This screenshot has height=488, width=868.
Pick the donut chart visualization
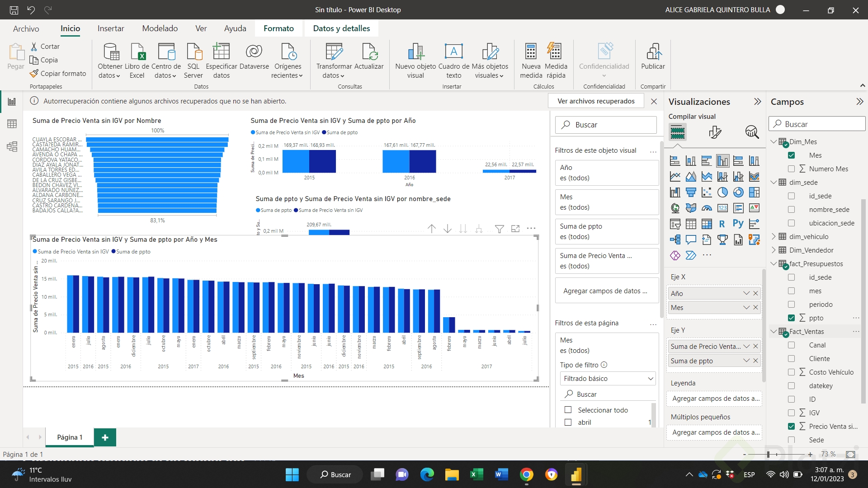tap(738, 192)
